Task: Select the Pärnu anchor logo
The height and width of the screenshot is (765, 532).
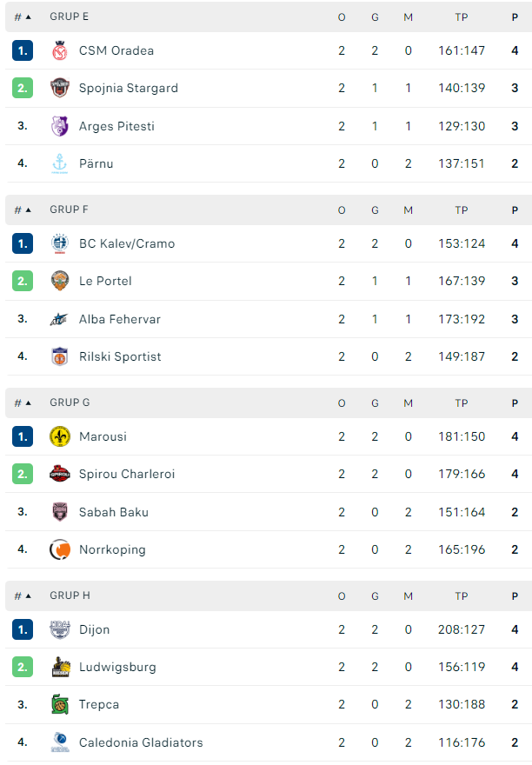Action: (x=59, y=163)
